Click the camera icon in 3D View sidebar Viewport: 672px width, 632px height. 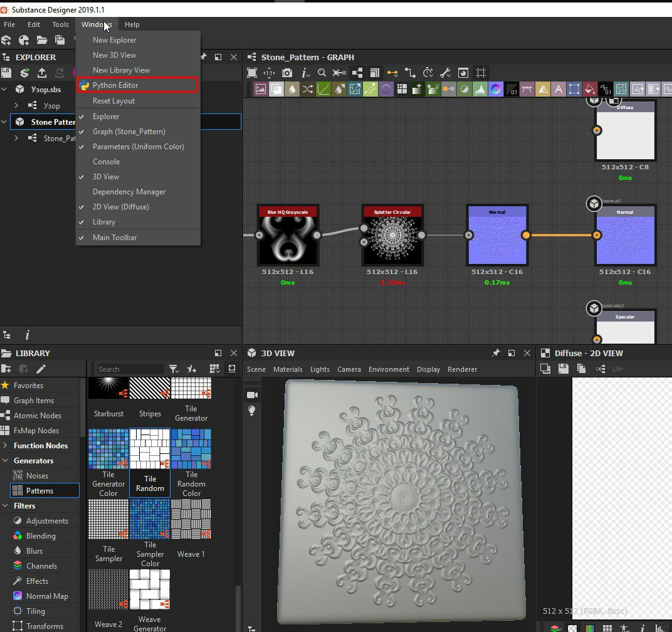pos(253,395)
